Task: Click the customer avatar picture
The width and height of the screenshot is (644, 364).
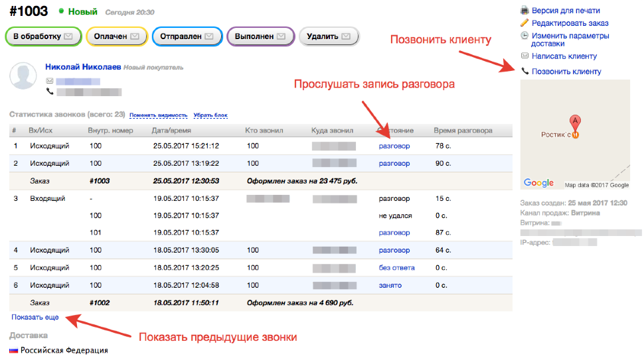Action: pos(23,77)
